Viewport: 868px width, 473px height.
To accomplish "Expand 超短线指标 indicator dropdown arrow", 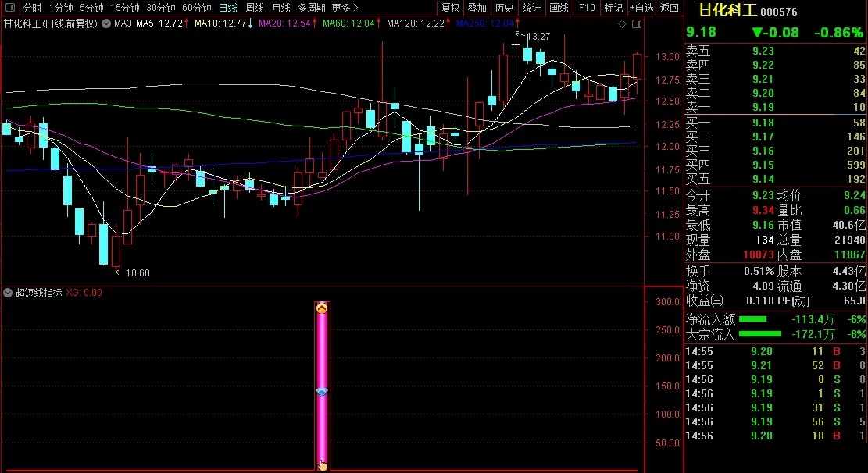I will [8, 293].
